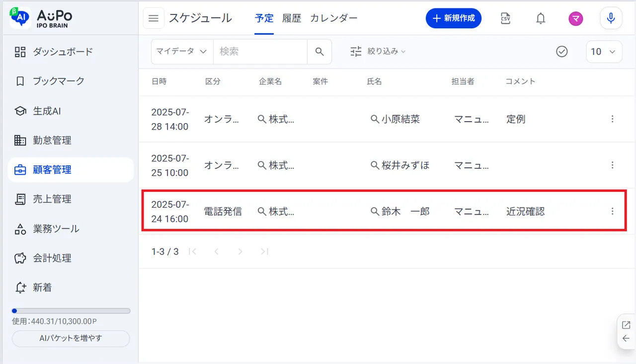Open 勤怠管理 in the sidebar

click(71, 140)
